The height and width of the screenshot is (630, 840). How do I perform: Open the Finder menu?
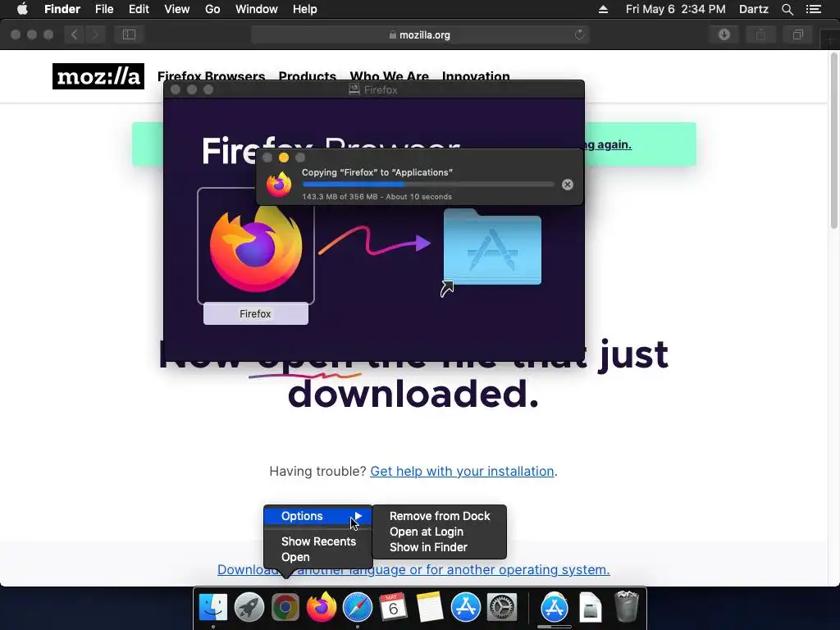[x=62, y=9]
